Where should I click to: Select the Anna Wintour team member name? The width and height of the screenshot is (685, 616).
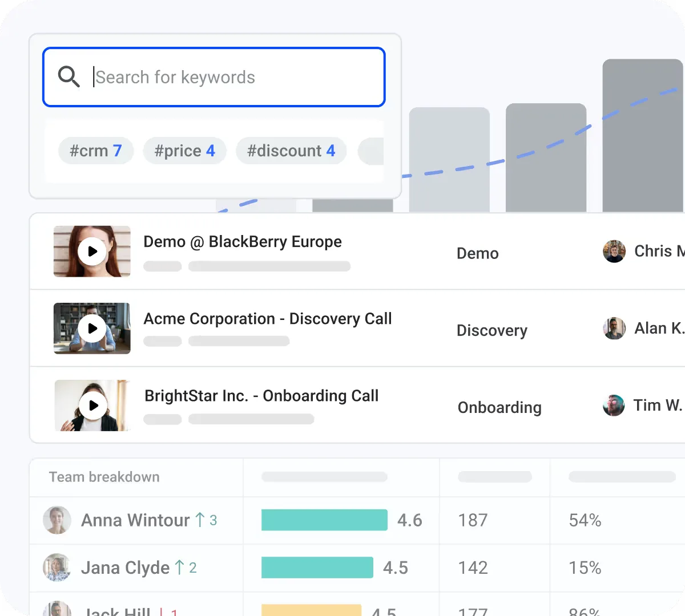tap(135, 520)
